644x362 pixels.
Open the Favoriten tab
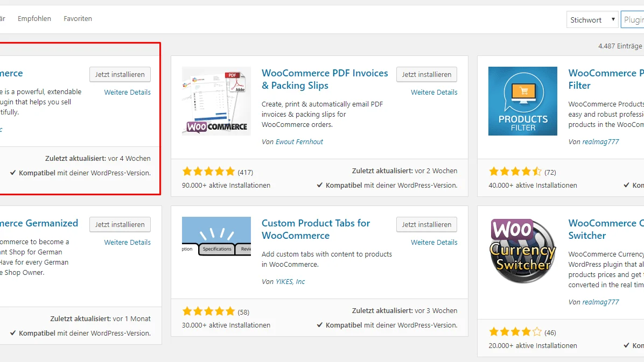[x=78, y=18]
